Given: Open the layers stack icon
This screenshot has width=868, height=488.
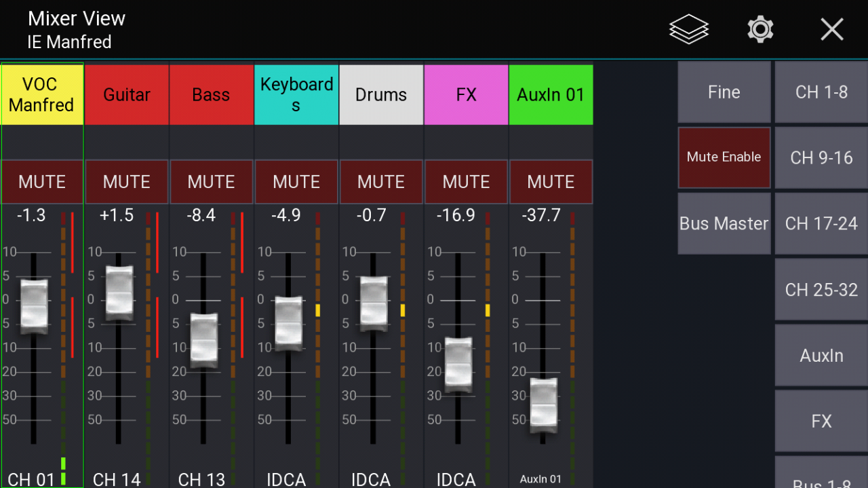Looking at the screenshot, I should (688, 30).
